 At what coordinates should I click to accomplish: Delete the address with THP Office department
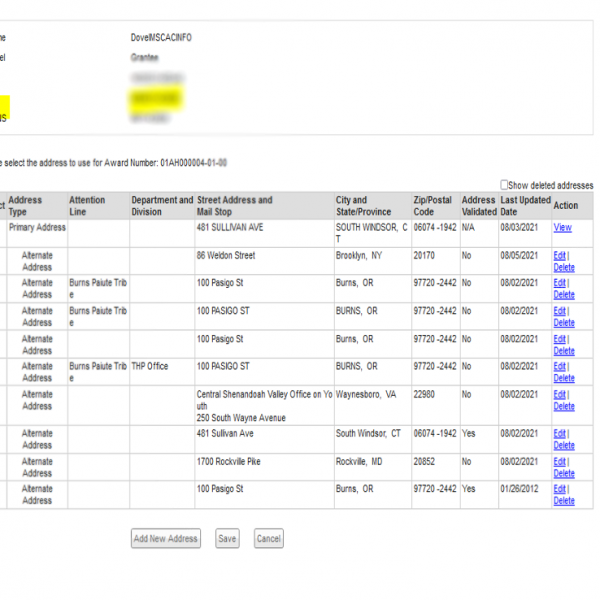point(564,378)
